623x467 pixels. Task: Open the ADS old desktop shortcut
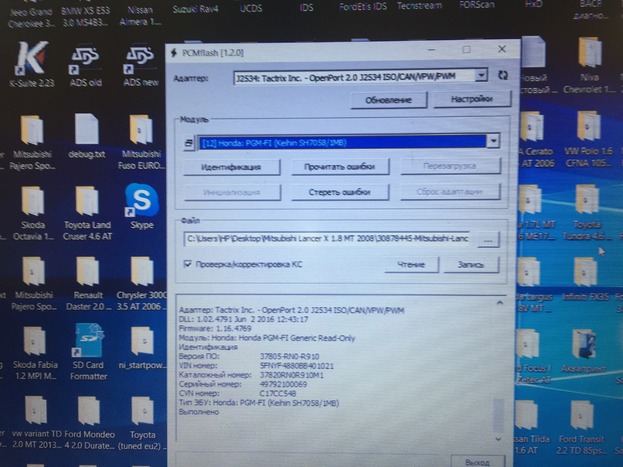click(x=83, y=62)
